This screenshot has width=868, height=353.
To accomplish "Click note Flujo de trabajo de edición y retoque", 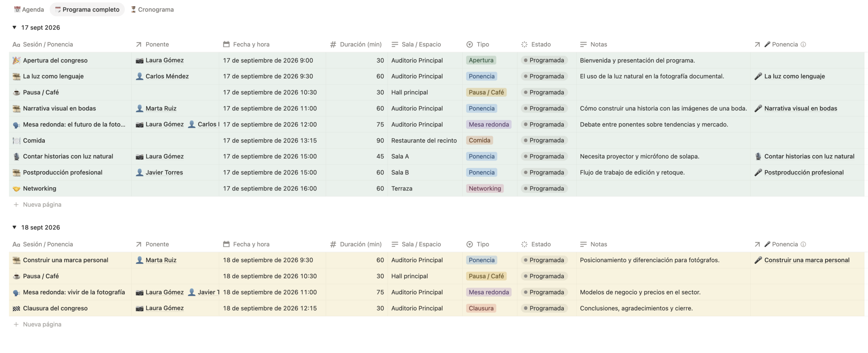I will point(632,173).
